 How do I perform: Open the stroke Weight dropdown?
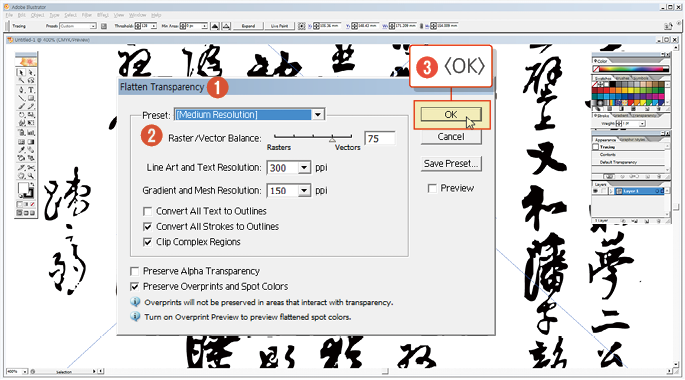click(x=642, y=124)
